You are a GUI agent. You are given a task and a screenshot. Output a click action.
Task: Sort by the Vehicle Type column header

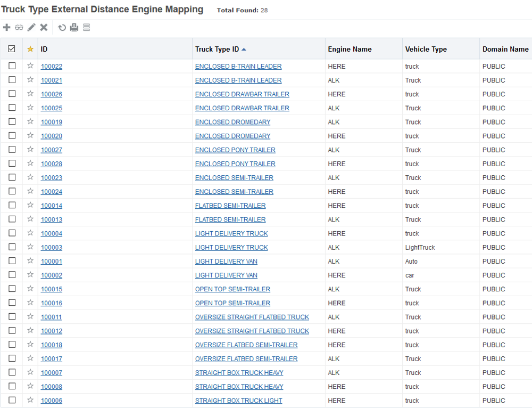point(426,49)
